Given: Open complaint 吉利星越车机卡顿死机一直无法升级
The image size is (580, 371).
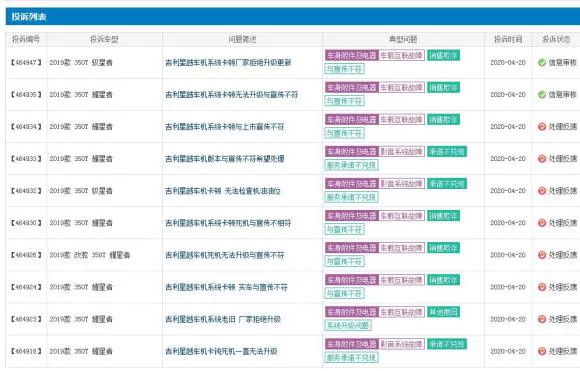Looking at the screenshot, I should pos(221,351).
